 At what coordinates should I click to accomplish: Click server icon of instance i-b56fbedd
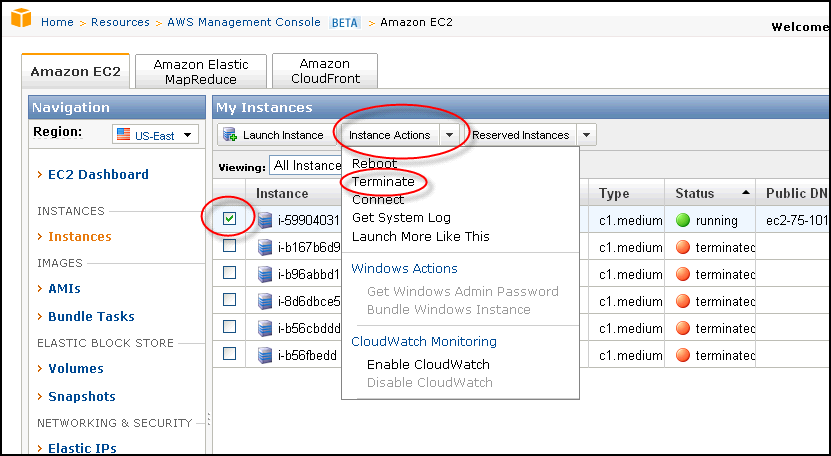point(267,355)
